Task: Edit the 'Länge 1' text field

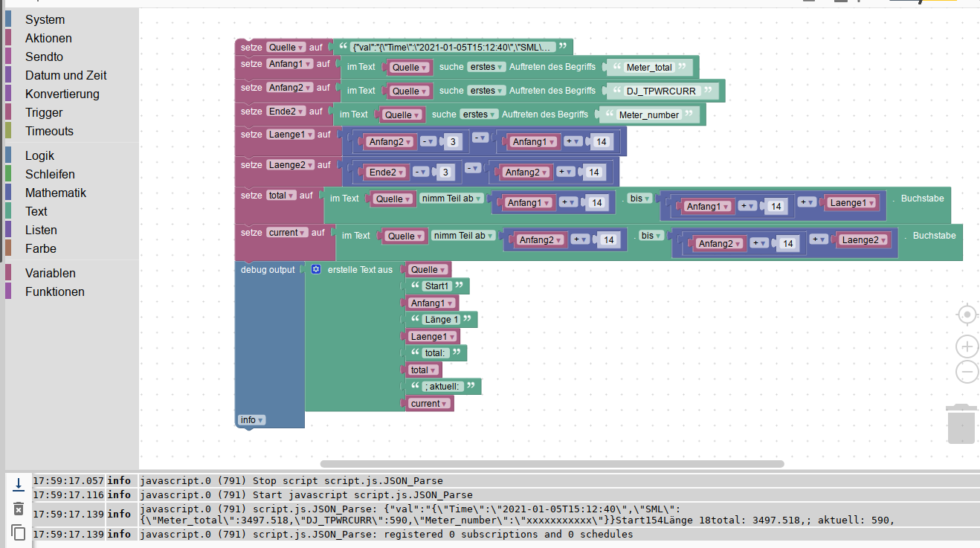Action: (441, 320)
